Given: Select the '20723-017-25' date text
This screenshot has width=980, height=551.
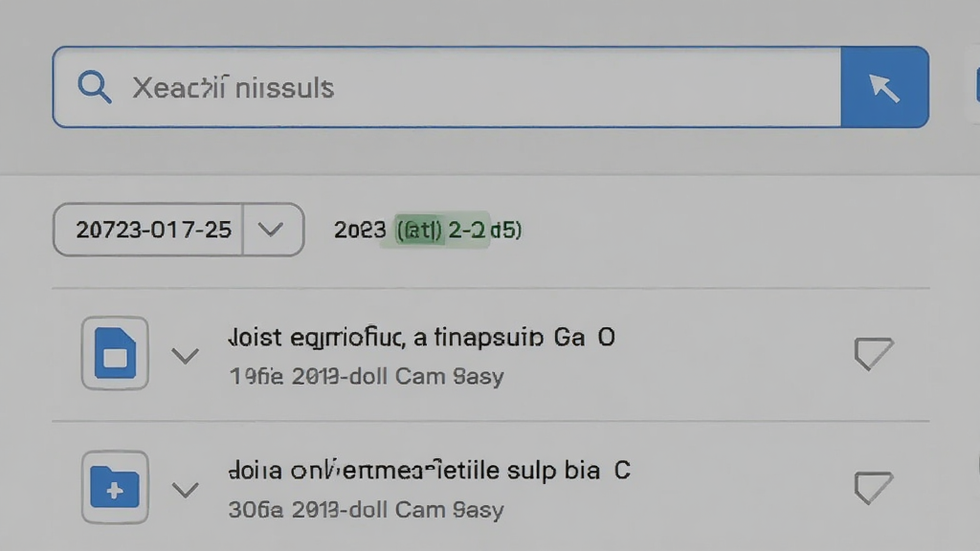Looking at the screenshot, I should tap(154, 230).
